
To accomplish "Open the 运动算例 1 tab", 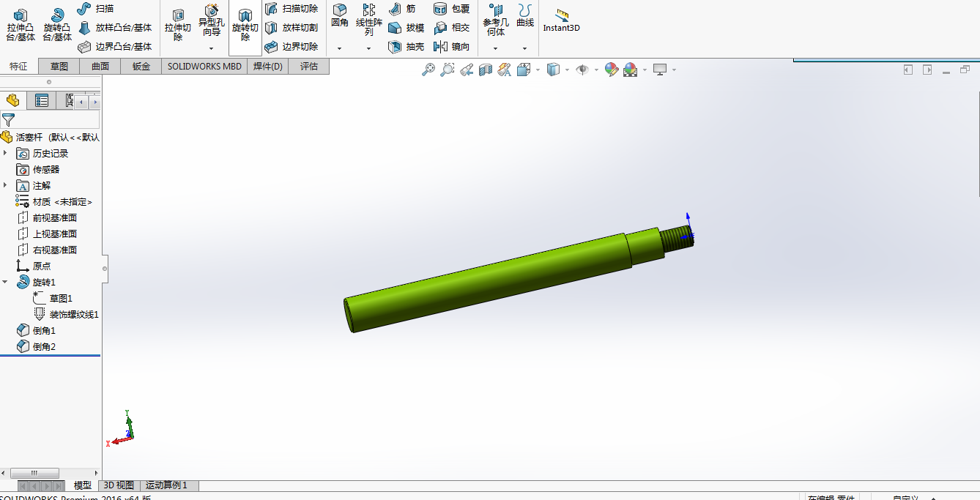I will [x=169, y=485].
